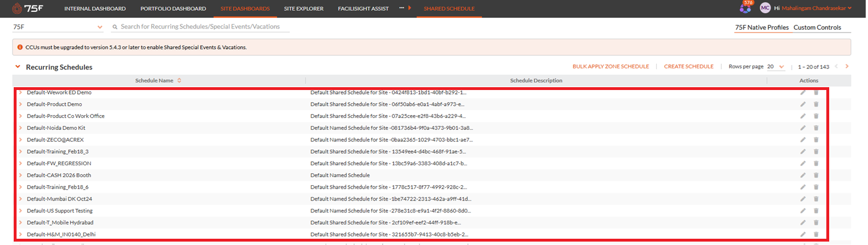Viewport: 868px width, 245px height.
Task: Open the Internal Dashboard tab
Action: tap(95, 9)
